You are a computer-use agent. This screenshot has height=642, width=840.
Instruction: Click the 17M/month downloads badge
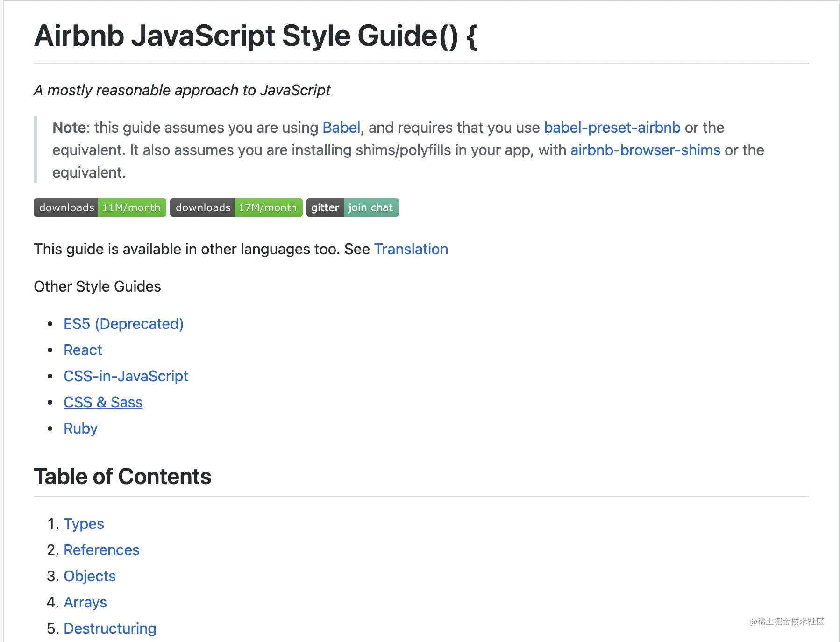(236, 207)
